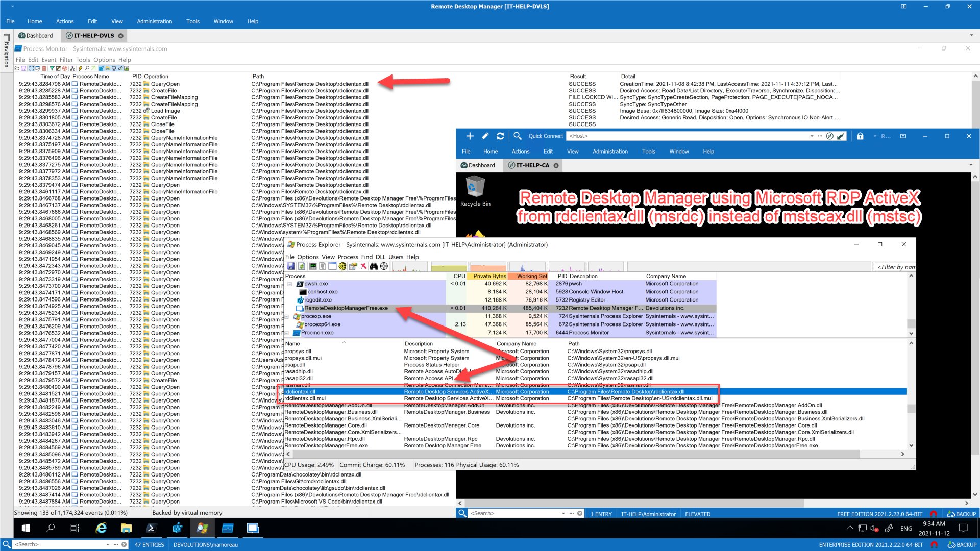Toggle show registry activity filter icon
The height and width of the screenshot is (551, 980).
[101, 68]
